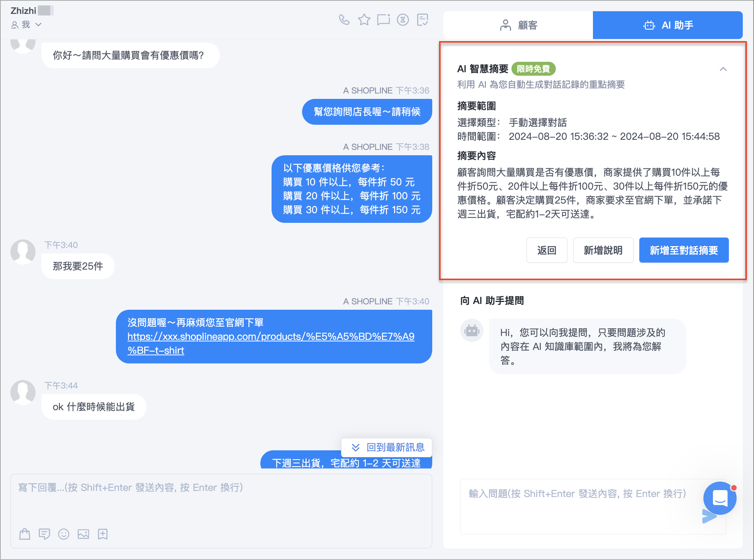Switch to the 顧客 tab
This screenshot has width=754, height=560.
(518, 25)
